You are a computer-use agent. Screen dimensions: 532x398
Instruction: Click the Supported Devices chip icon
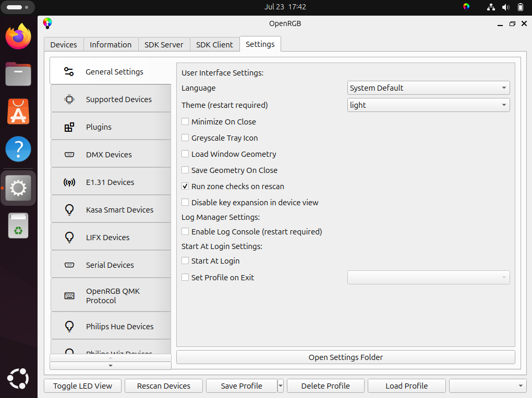click(69, 99)
